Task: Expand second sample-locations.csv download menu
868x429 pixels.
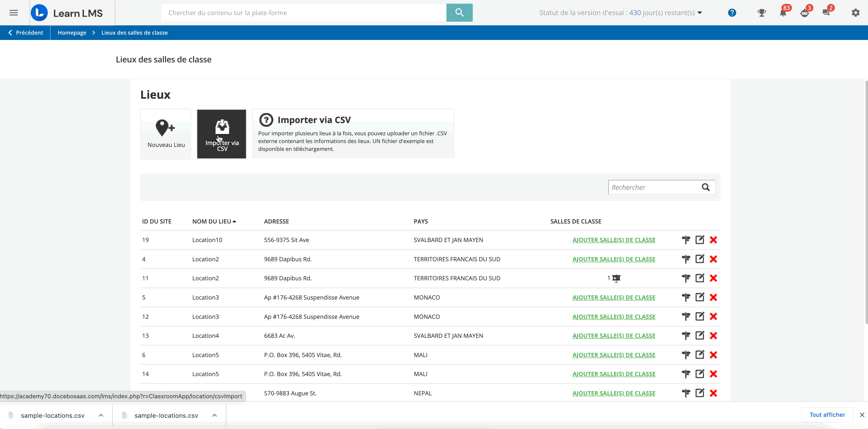Action: [214, 415]
